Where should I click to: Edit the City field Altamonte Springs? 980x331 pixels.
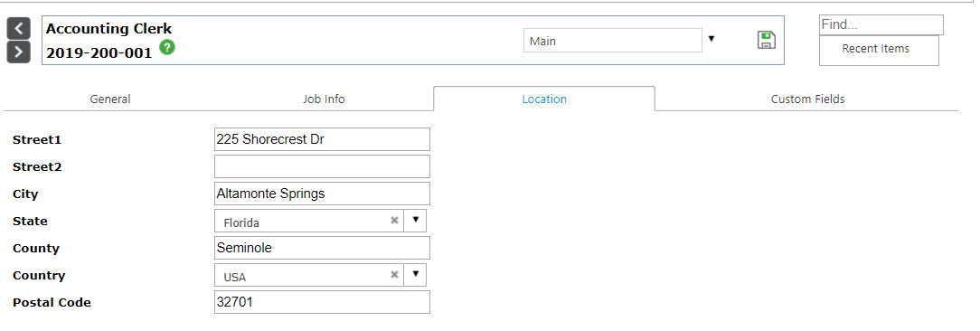click(322, 194)
